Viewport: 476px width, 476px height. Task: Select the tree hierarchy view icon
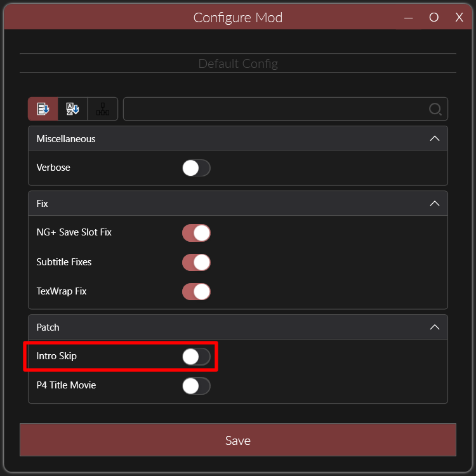103,109
